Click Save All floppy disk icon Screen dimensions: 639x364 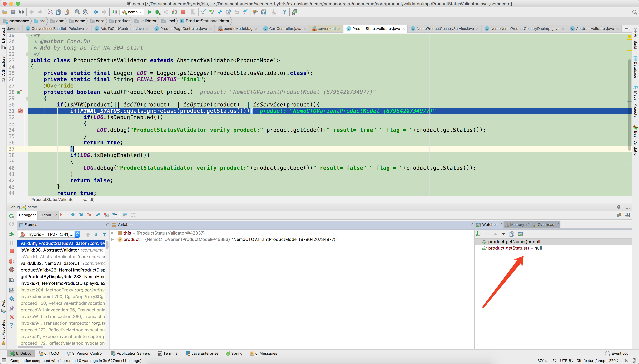(13, 12)
